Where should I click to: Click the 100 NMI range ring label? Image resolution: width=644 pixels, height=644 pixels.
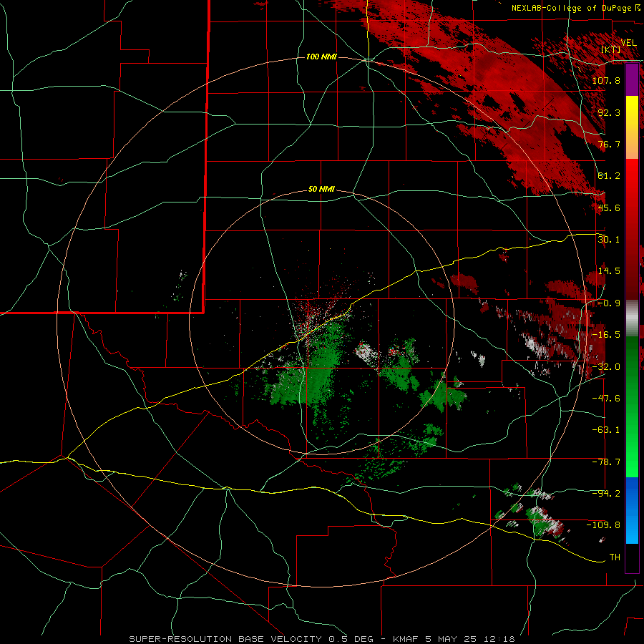click(x=321, y=57)
